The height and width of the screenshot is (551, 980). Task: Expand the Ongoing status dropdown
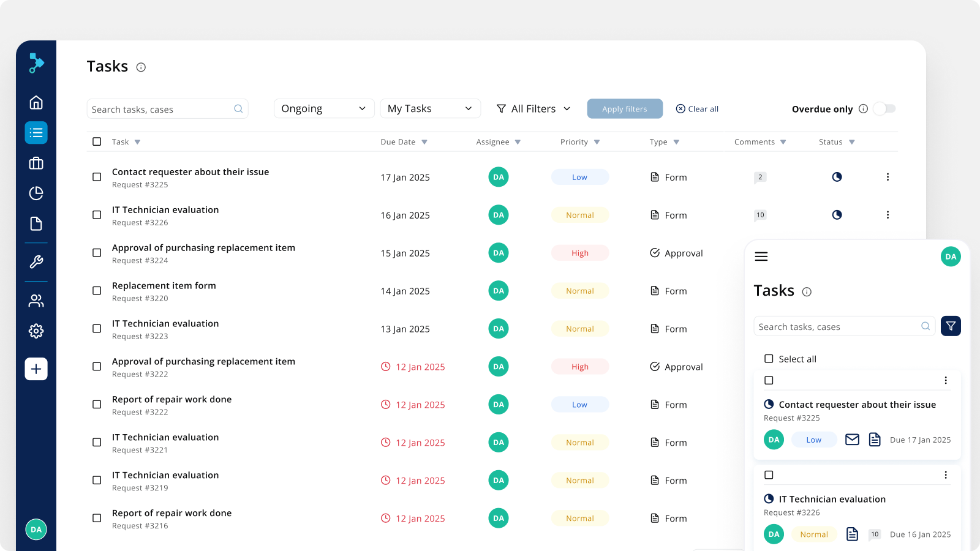pyautogui.click(x=323, y=109)
